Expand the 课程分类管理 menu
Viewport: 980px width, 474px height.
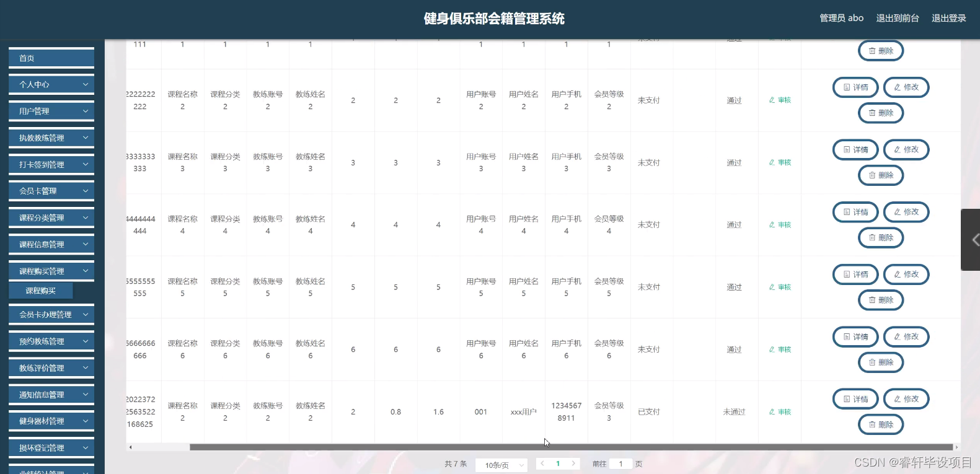[x=51, y=218]
